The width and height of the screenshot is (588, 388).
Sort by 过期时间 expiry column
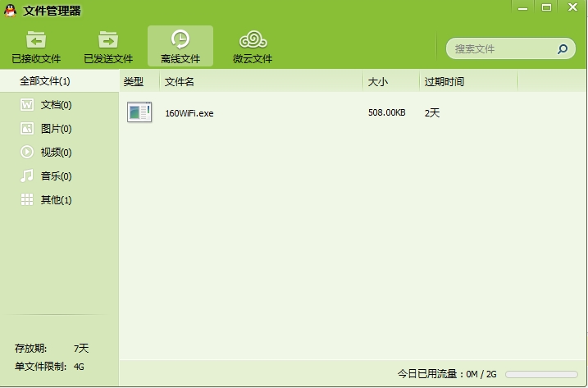pyautogui.click(x=444, y=82)
